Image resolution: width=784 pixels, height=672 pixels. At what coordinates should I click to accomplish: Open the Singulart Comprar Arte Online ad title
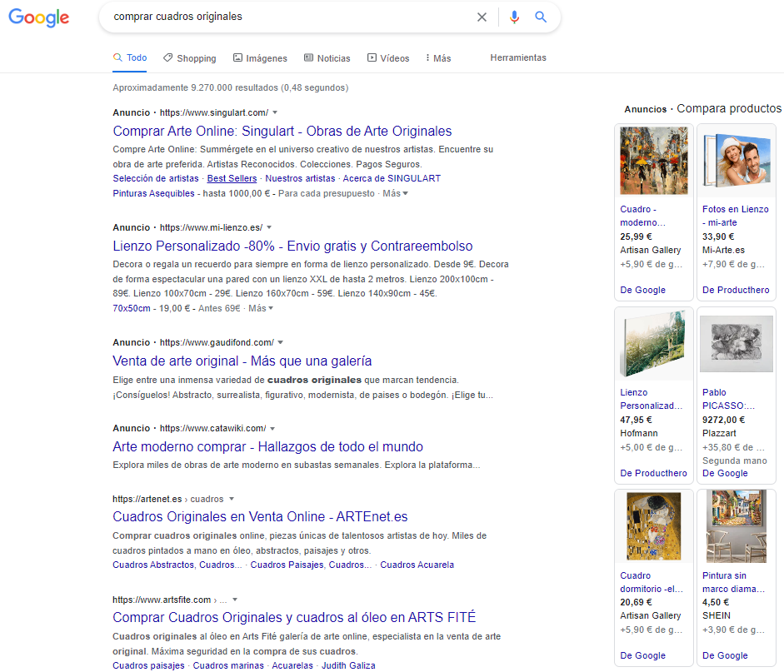[282, 131]
